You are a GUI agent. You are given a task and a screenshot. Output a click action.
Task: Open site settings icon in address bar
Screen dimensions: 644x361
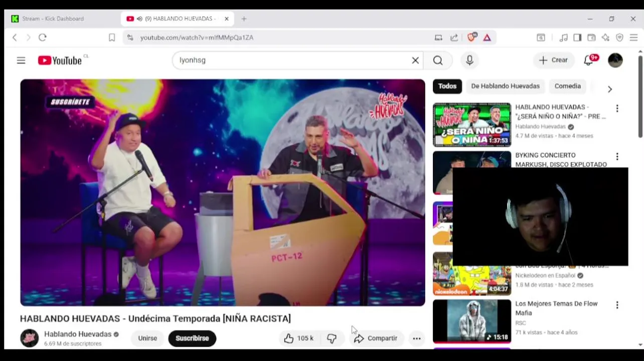pyautogui.click(x=130, y=38)
